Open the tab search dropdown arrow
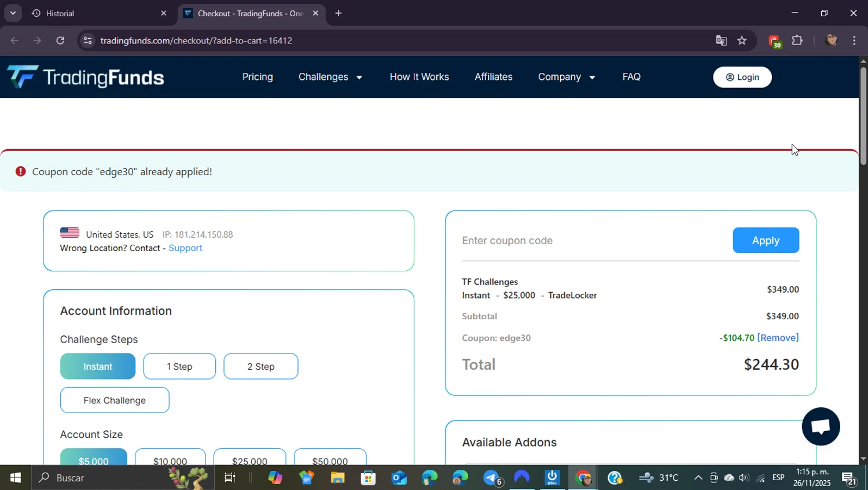The height and width of the screenshot is (490, 868). (13, 13)
